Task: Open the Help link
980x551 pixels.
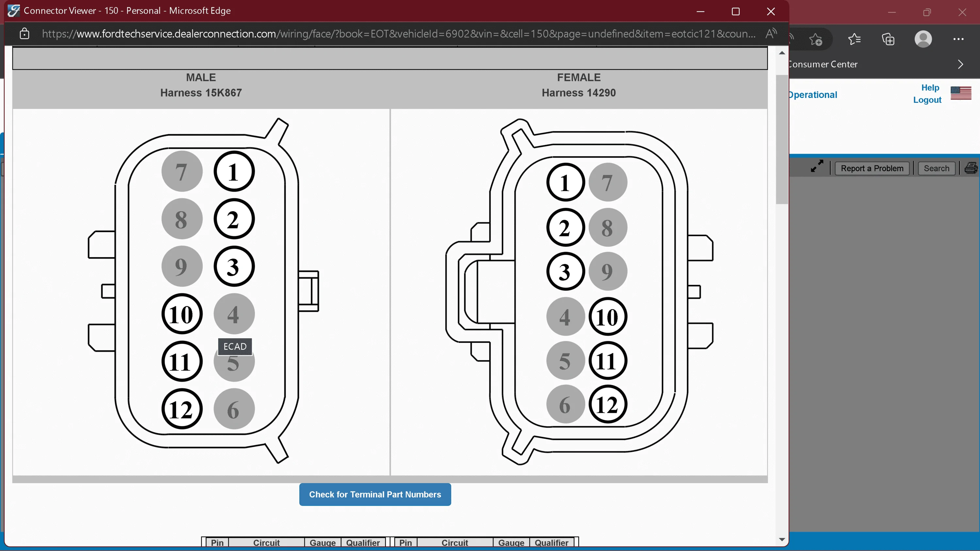Action: pos(930,87)
